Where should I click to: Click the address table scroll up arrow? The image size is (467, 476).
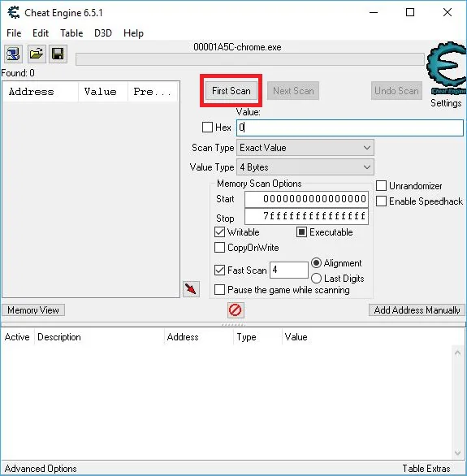tap(457, 353)
